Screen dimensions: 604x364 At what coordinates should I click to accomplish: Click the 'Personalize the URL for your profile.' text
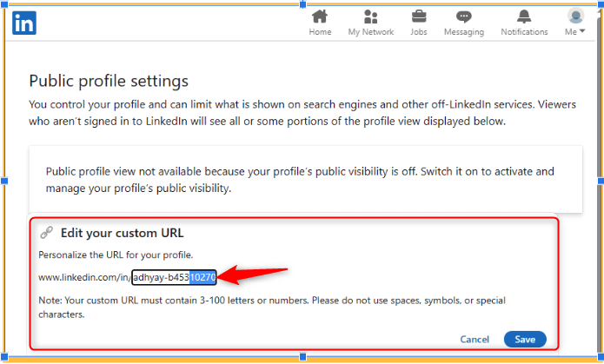[x=116, y=255]
